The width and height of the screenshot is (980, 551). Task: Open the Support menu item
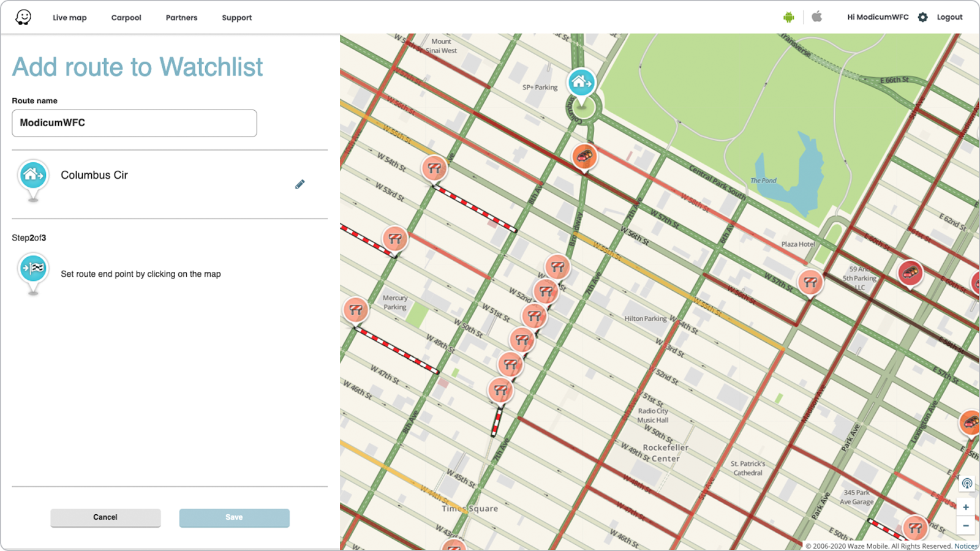pos(236,18)
